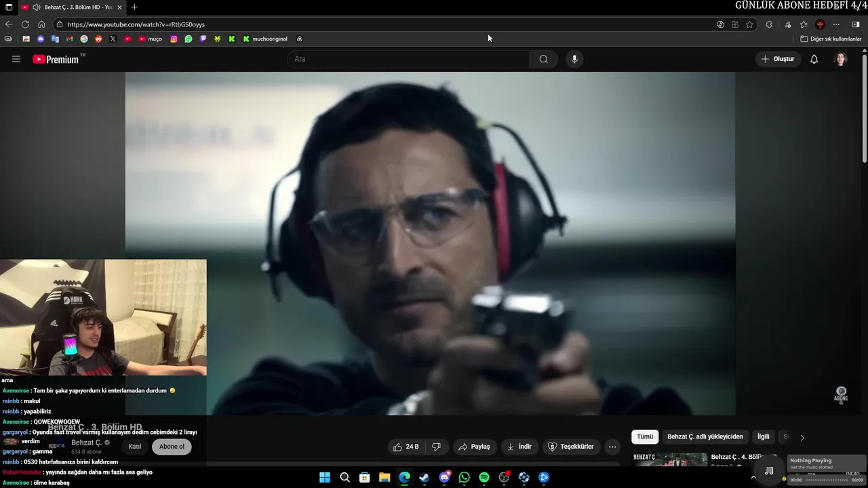Viewport: 868px width, 488px height.
Task: Open the Gmail bookmark
Action: coord(69,39)
